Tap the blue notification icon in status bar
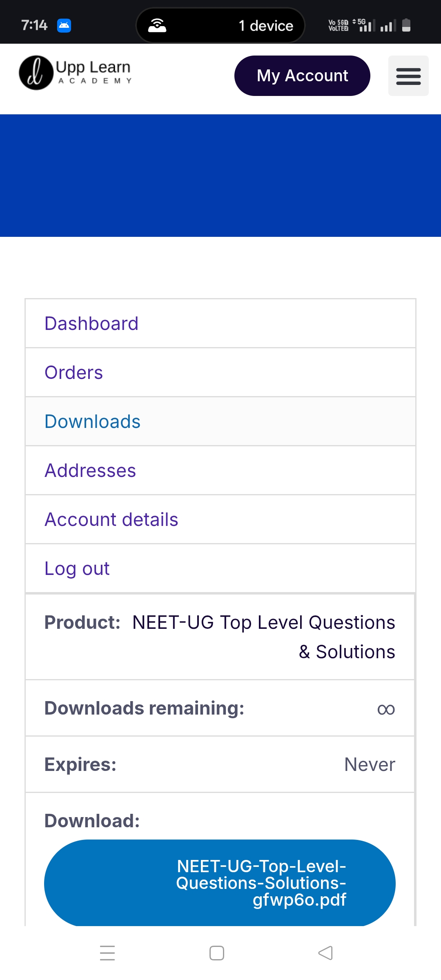The width and height of the screenshot is (441, 980). click(x=64, y=25)
